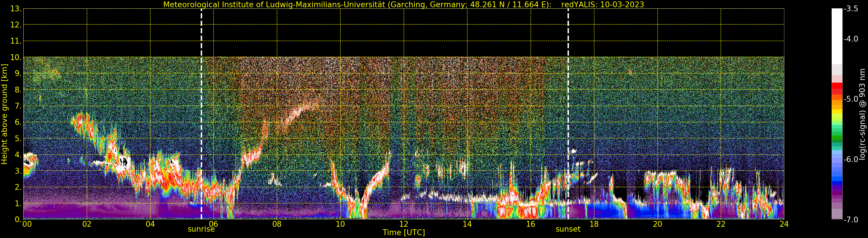Click the '24' time tick label
This screenshot has height=238, width=868.
784,224
